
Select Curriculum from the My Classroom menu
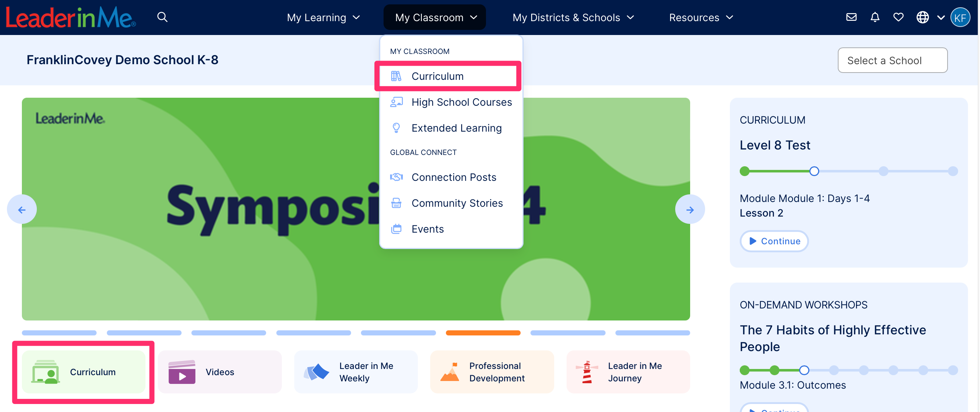[437, 76]
